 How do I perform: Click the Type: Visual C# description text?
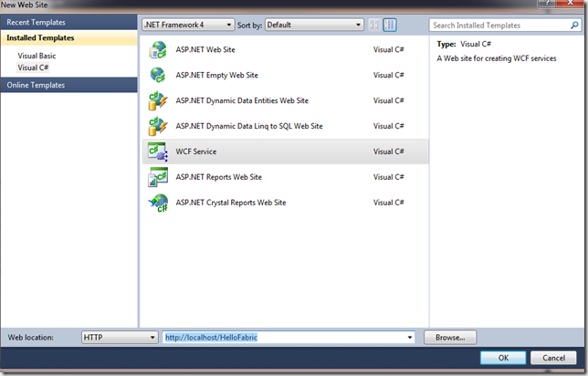click(464, 44)
